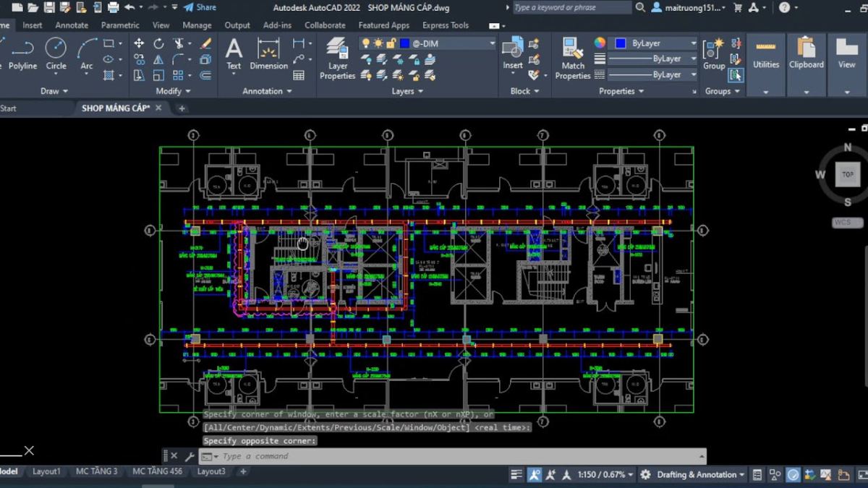Open the @-DIM layer dropdown
The image size is (868, 488).
click(x=493, y=43)
